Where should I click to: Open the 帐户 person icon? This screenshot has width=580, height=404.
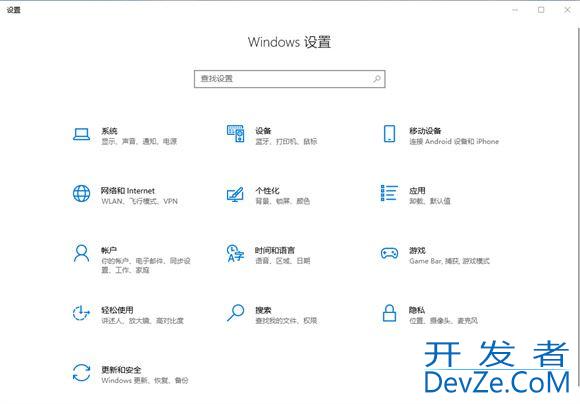(81, 253)
